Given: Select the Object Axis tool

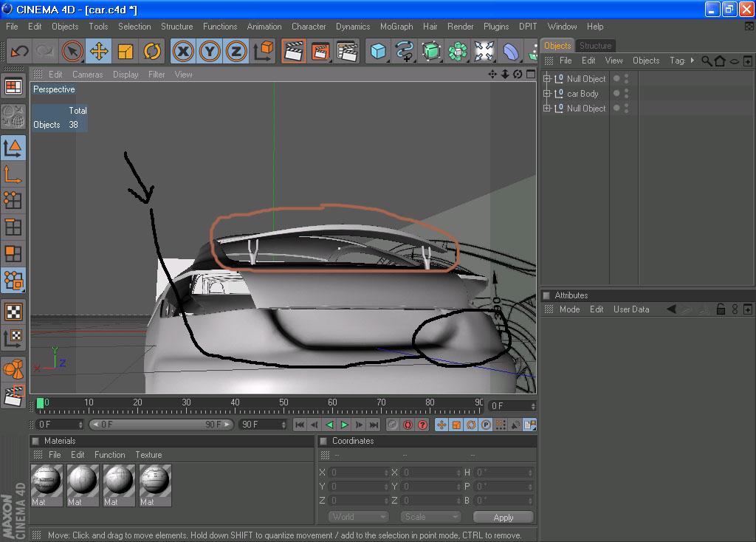Looking at the screenshot, I should click(x=13, y=174).
